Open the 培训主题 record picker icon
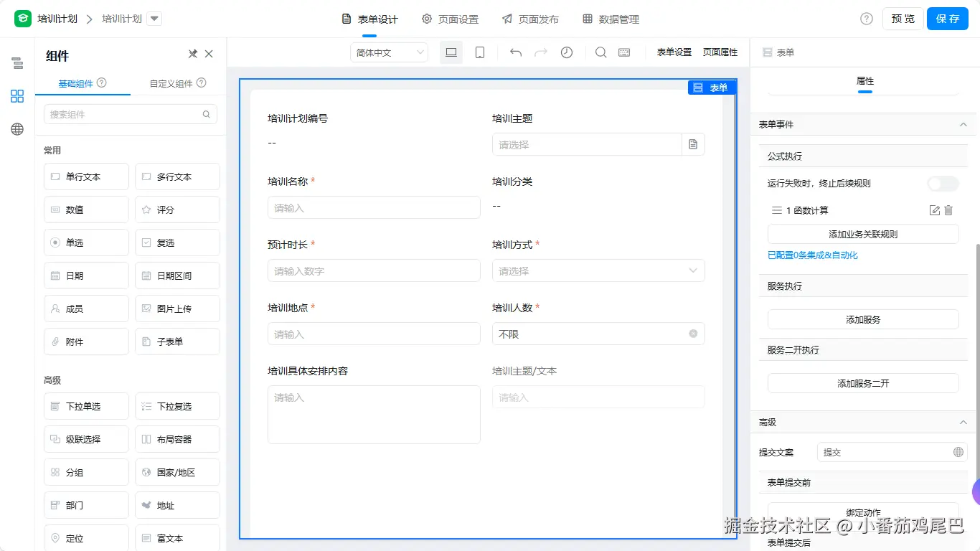 pos(693,144)
